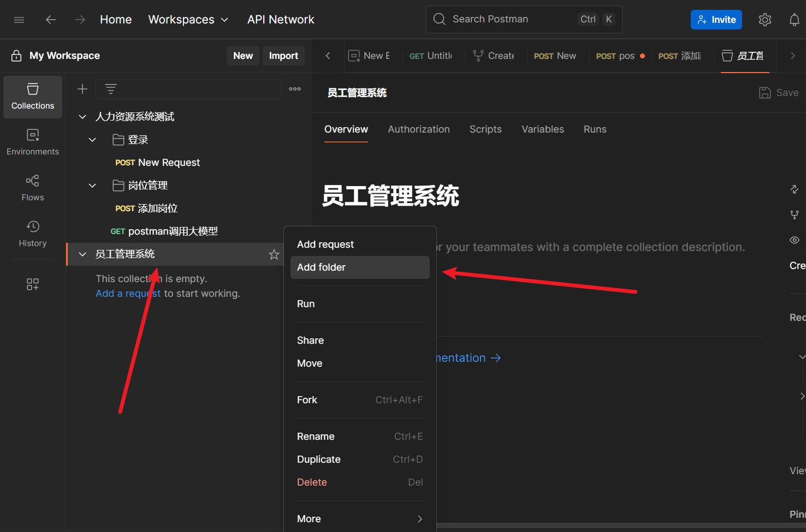The height and width of the screenshot is (532, 806).
Task: Choose Delete in the context menu
Action: pos(312,482)
